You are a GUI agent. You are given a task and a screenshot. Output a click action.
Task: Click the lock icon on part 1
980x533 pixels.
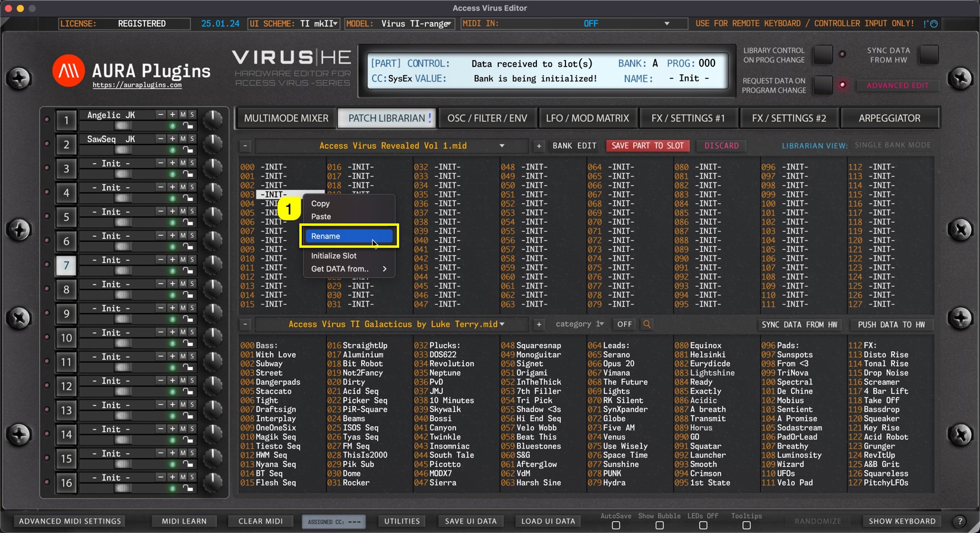click(x=188, y=126)
